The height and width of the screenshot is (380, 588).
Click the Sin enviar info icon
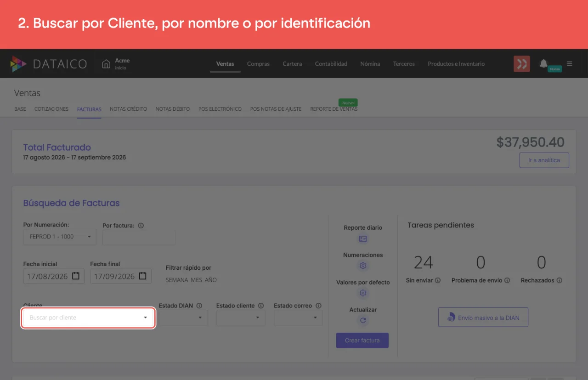tap(438, 280)
